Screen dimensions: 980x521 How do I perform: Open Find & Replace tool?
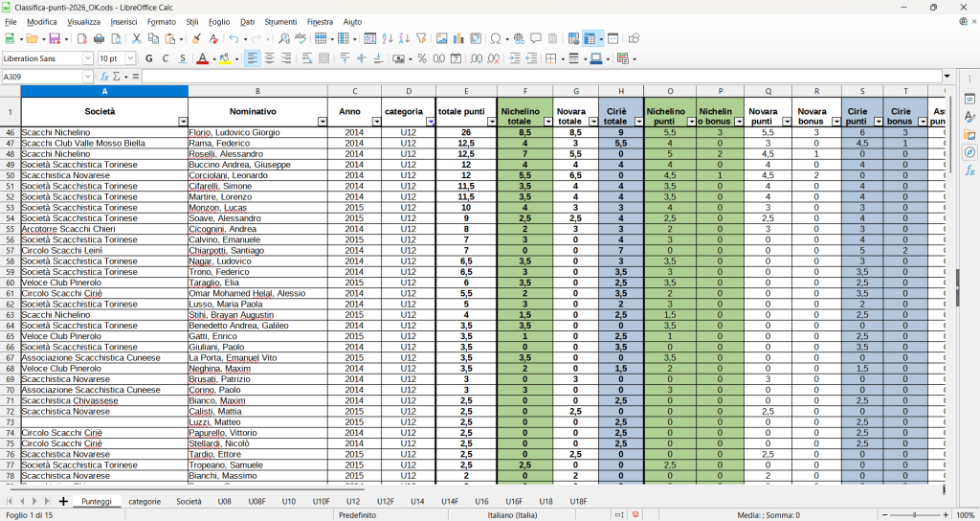point(283,38)
